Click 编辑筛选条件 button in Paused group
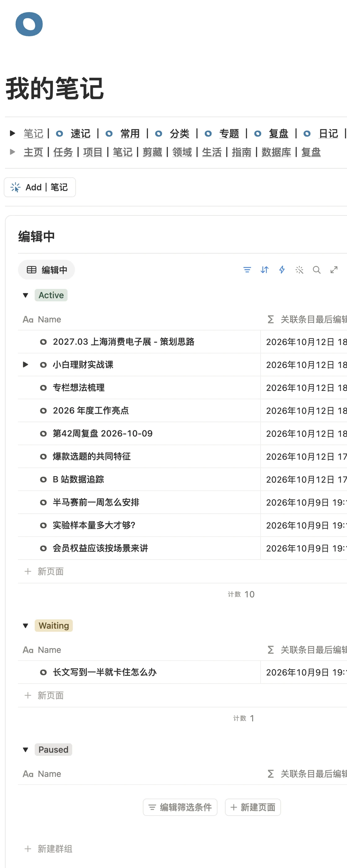 tap(180, 808)
